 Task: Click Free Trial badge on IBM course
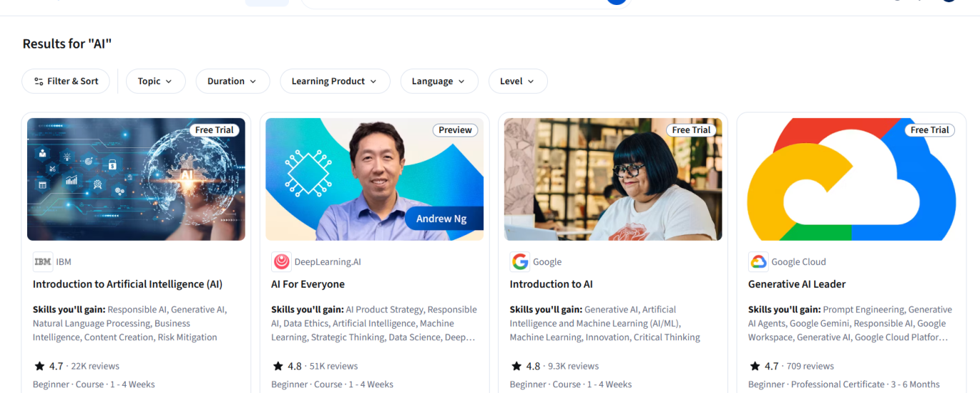click(214, 130)
